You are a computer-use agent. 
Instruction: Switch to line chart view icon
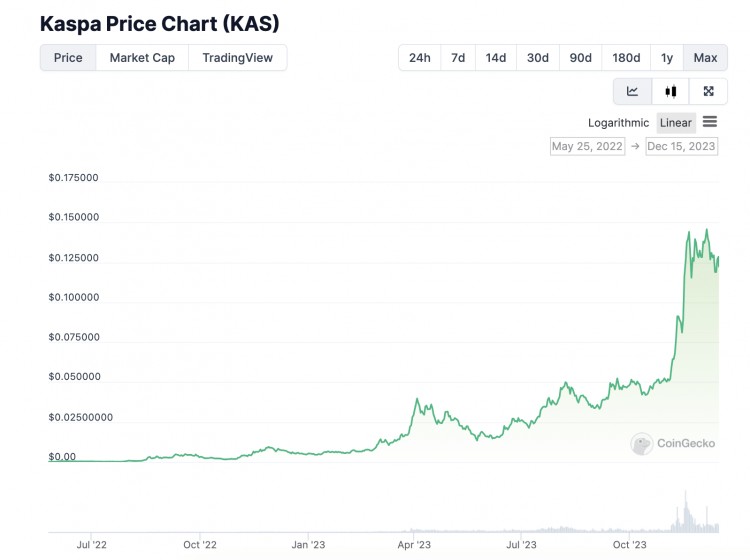[632, 91]
